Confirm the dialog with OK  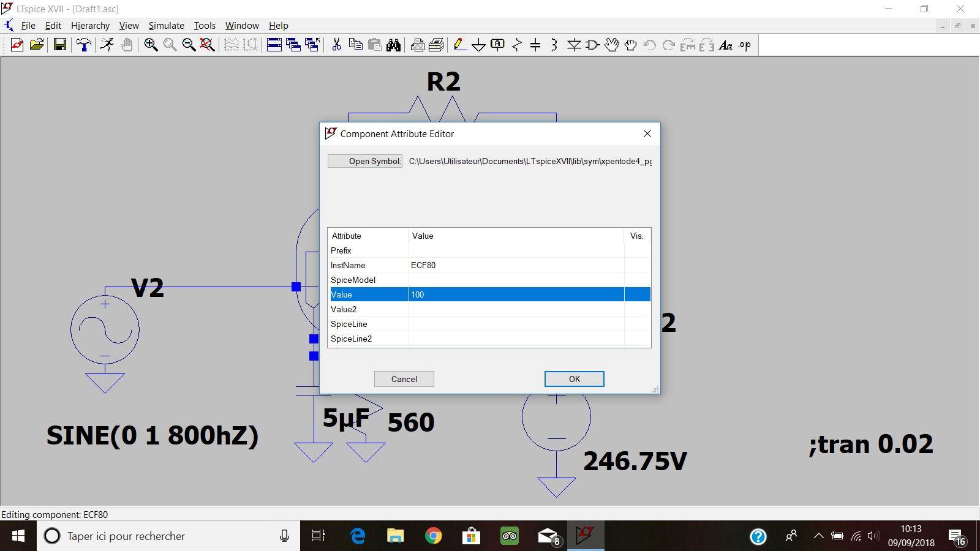pos(575,379)
